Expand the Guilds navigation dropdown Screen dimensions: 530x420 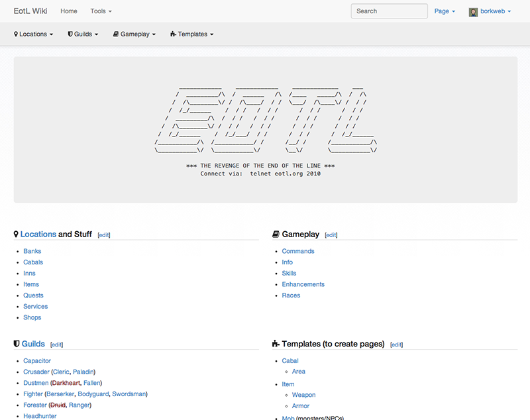click(83, 34)
